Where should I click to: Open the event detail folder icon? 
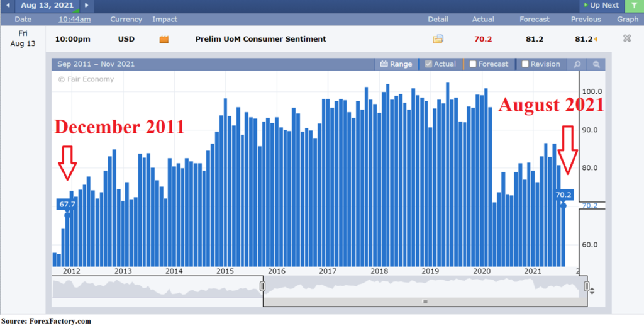coord(438,39)
